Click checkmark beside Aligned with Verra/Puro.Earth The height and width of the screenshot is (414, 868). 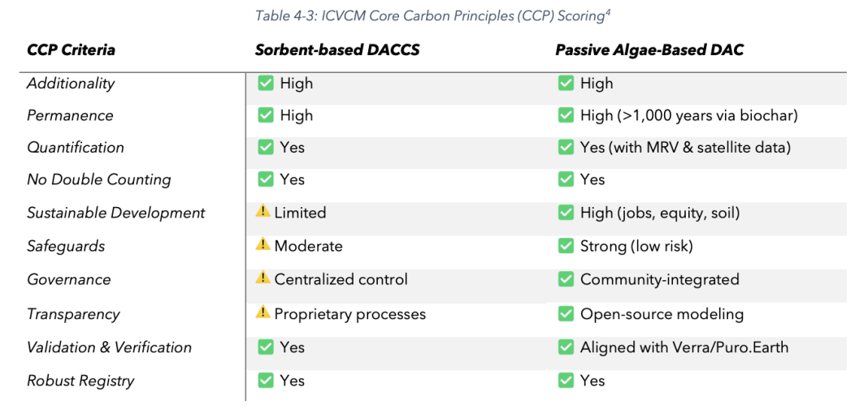pos(566,347)
